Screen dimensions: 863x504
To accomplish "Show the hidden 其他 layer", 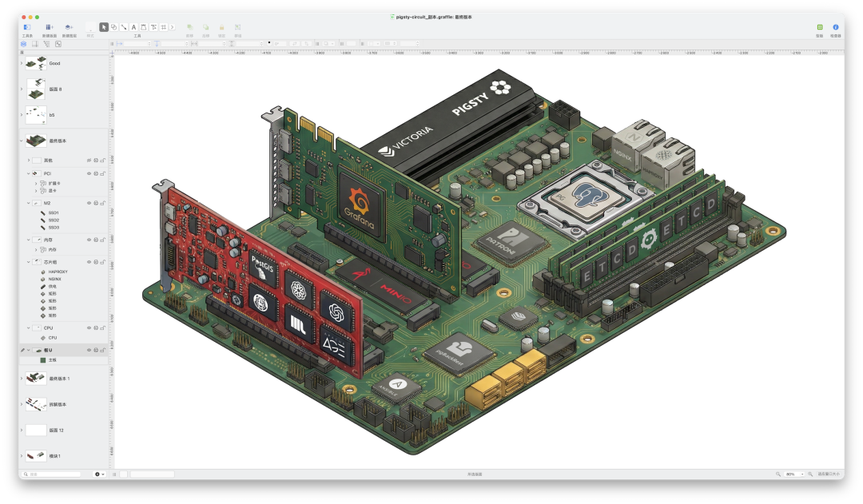I will pos(89,161).
